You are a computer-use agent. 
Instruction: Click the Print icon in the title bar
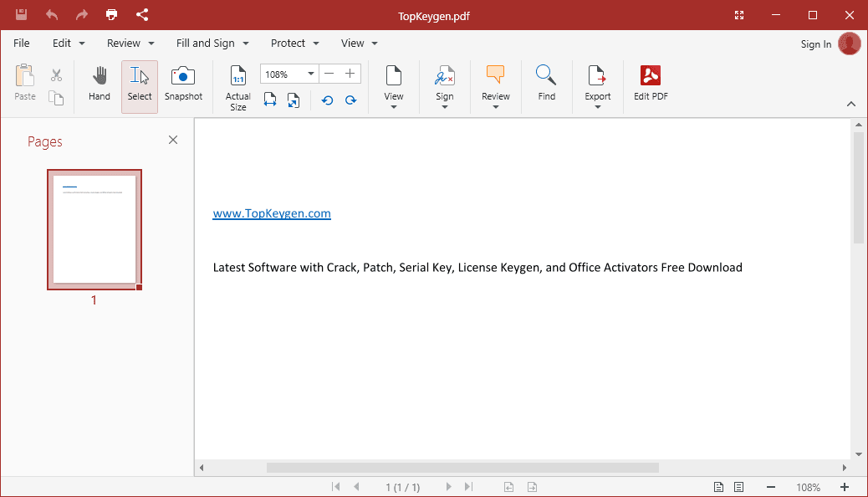tap(111, 14)
